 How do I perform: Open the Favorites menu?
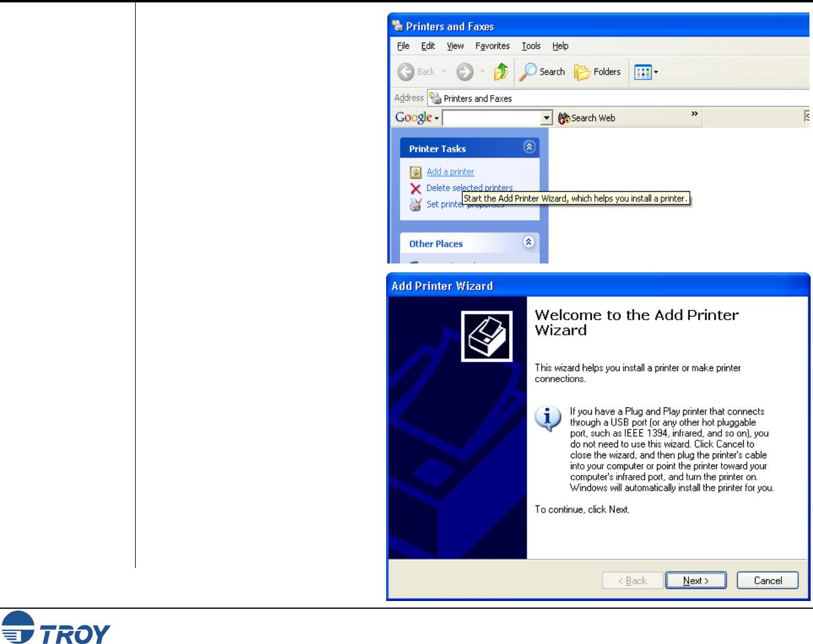pos(493,46)
